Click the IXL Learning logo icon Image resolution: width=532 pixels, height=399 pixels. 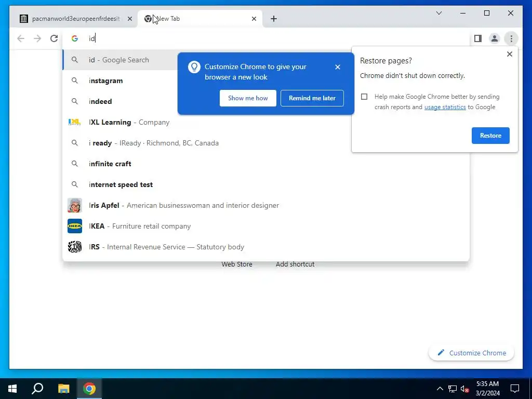click(75, 122)
